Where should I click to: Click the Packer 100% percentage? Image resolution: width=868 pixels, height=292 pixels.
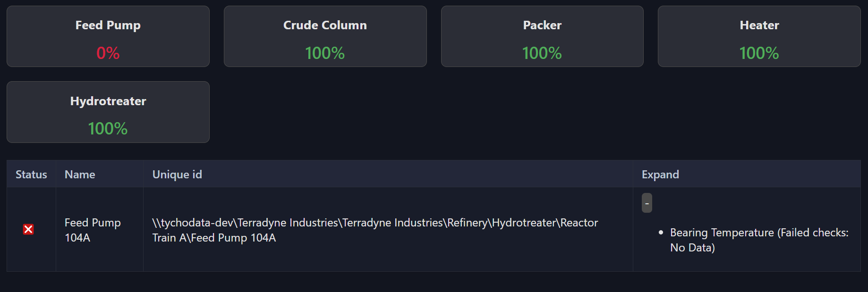pos(542,53)
